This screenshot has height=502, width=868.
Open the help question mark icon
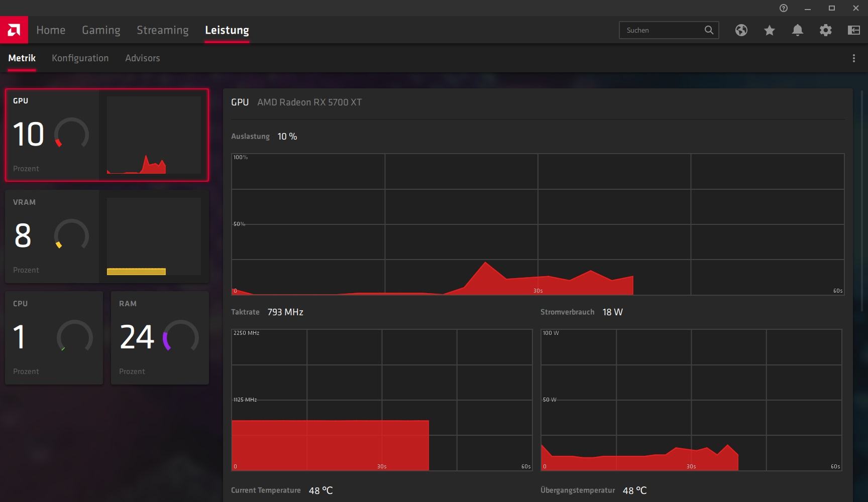(x=784, y=8)
